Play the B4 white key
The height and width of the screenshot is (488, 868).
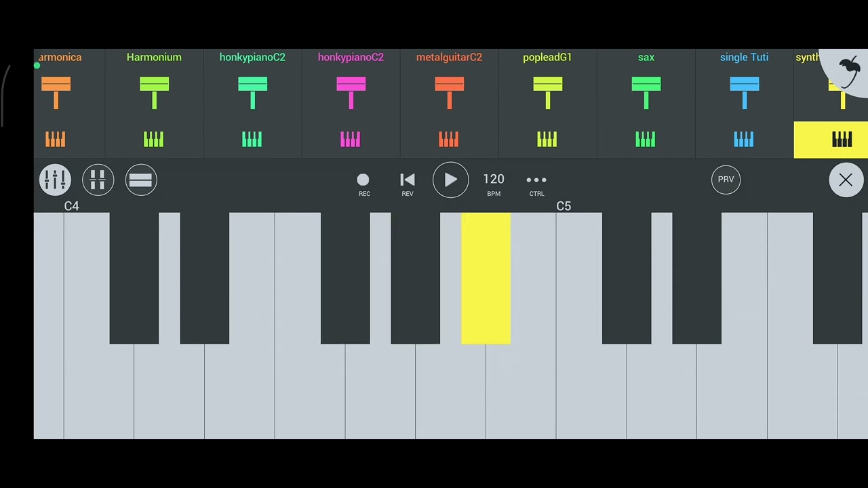521,393
